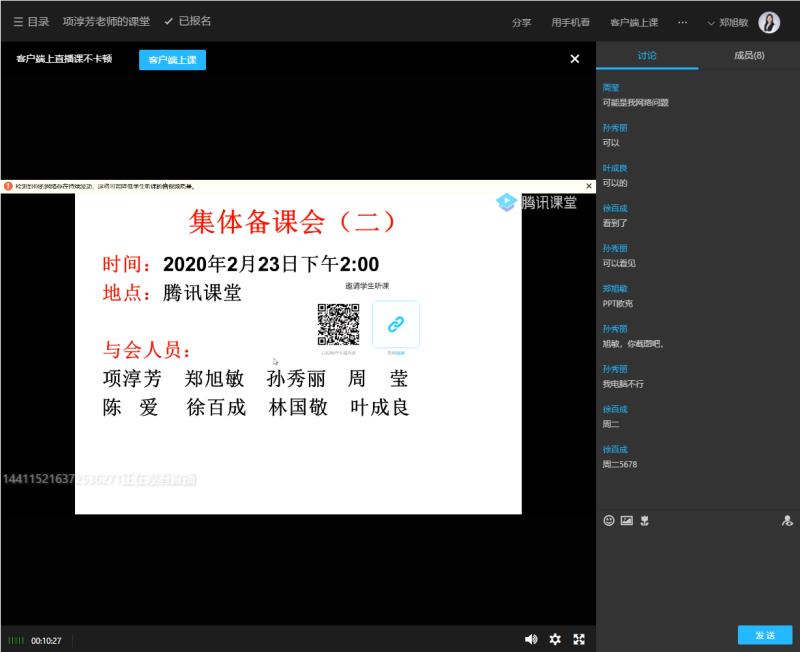This screenshot has width=800, height=652.
Task: Open the emoji picker in chat
Action: 609,520
